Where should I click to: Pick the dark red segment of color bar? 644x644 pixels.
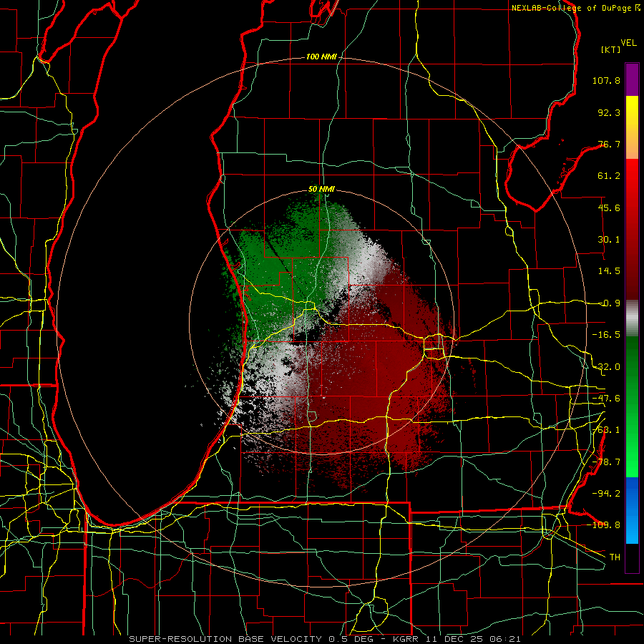(632, 263)
